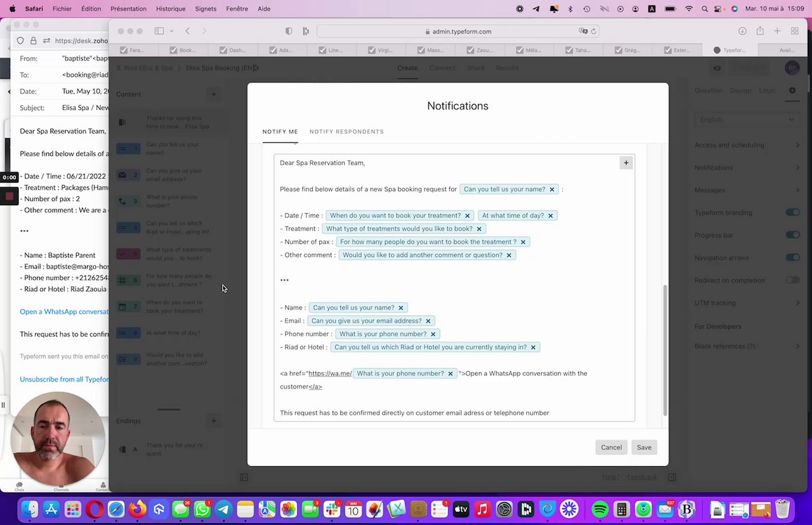Open the English language dropdown
This screenshot has width=812, height=525.
[747, 119]
